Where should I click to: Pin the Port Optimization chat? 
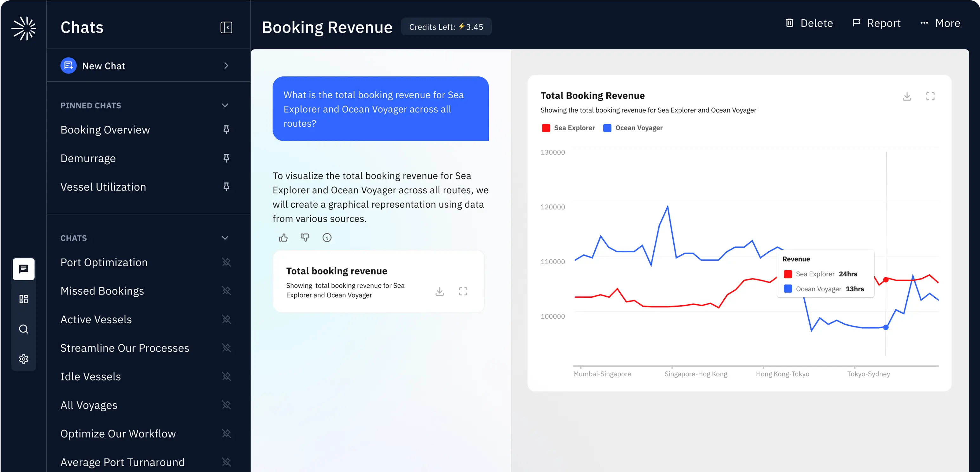(x=226, y=262)
